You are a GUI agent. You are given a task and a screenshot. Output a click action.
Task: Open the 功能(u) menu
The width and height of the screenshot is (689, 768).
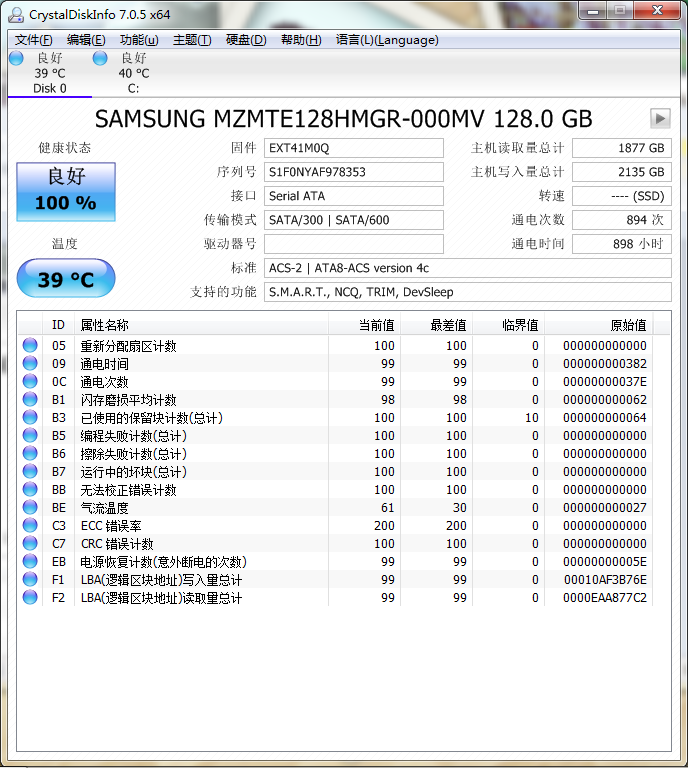(139, 40)
